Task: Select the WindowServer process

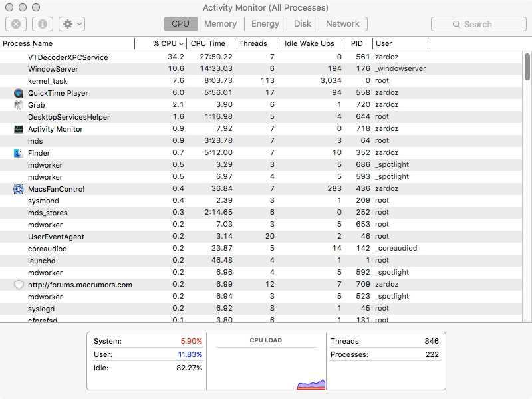Action: [261, 69]
